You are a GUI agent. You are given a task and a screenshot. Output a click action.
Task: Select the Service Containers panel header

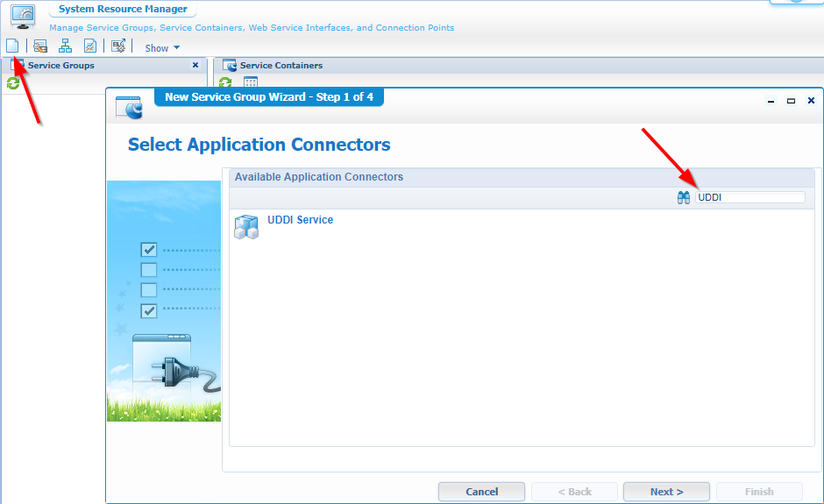point(281,66)
